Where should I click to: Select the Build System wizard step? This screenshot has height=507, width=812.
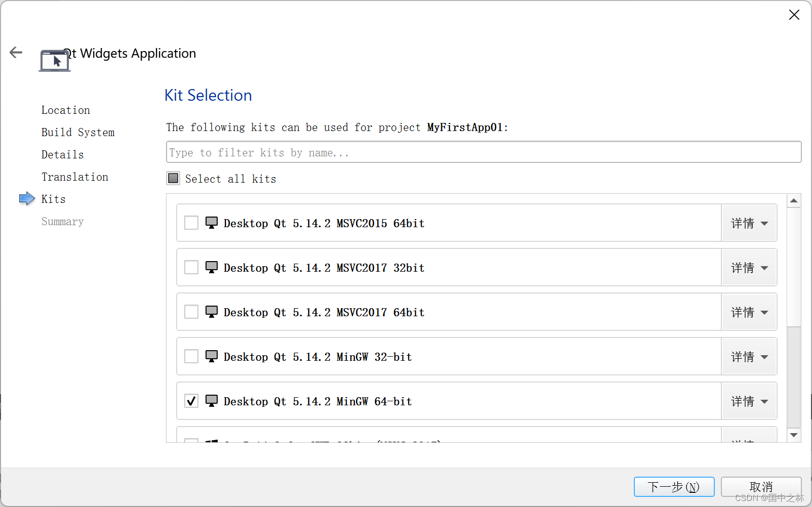[x=78, y=132]
